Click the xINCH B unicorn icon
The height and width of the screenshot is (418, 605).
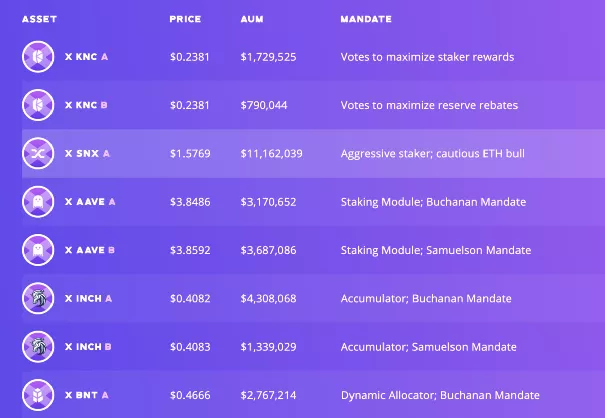point(38,346)
